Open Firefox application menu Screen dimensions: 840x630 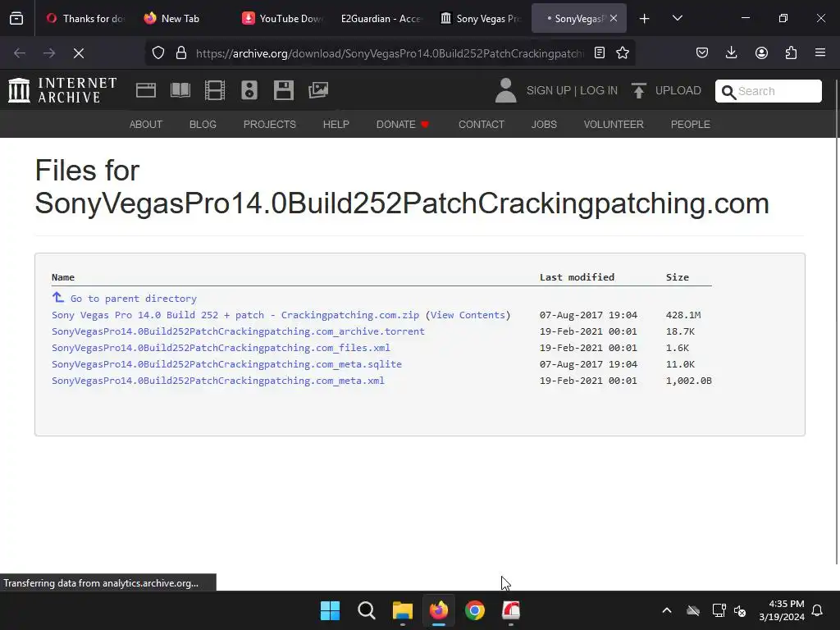click(x=820, y=53)
